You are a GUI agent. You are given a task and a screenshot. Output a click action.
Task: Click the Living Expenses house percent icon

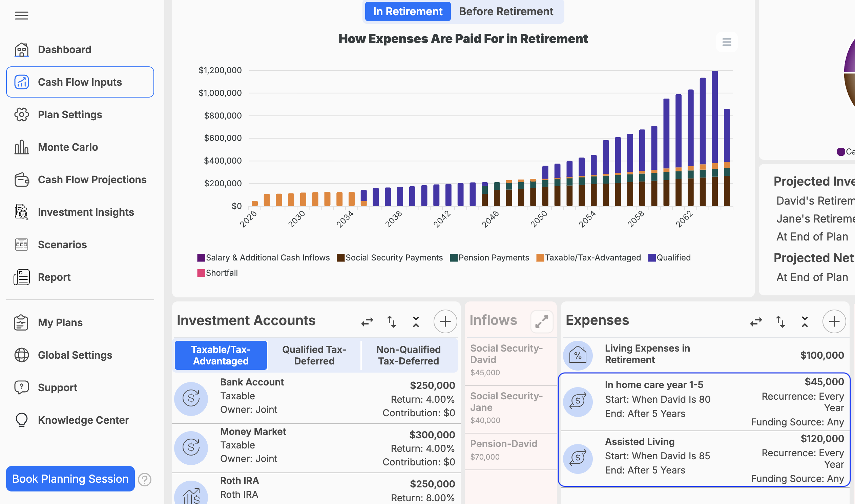[x=578, y=356]
